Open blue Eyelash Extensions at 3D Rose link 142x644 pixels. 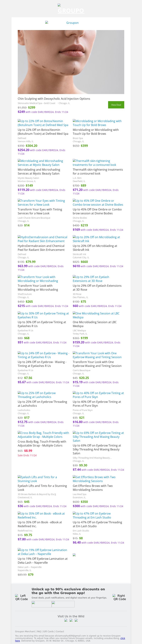91,279
